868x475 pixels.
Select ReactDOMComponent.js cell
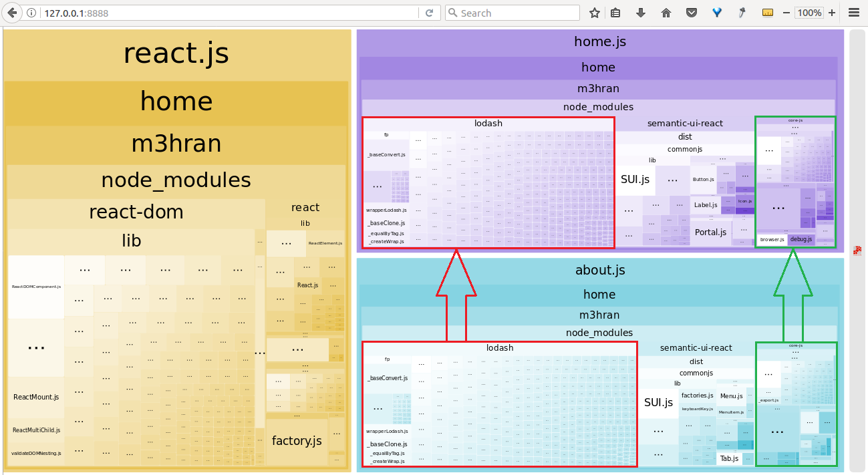(36, 287)
